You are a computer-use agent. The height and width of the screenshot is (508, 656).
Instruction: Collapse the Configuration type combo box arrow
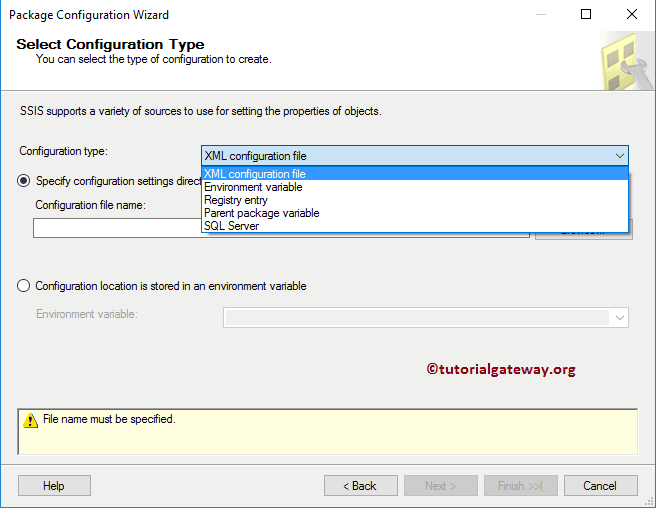619,156
